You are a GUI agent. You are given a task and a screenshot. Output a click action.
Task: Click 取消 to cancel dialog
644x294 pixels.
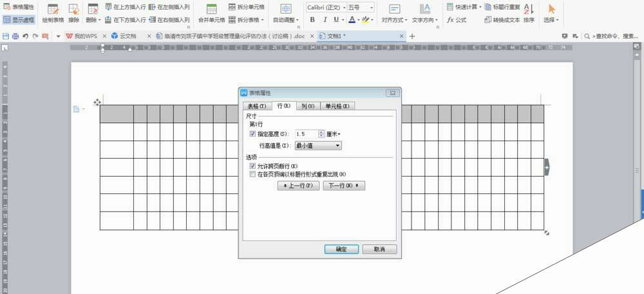(x=379, y=249)
